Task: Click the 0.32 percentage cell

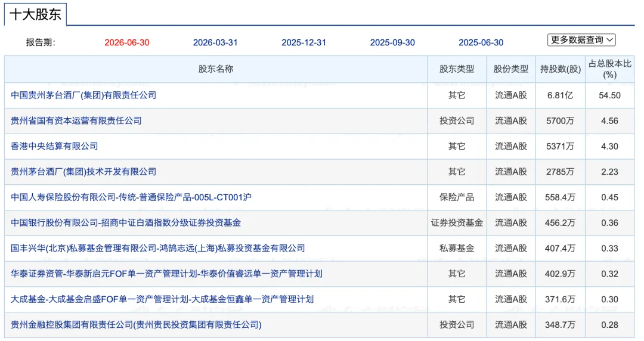Action: 609,274
